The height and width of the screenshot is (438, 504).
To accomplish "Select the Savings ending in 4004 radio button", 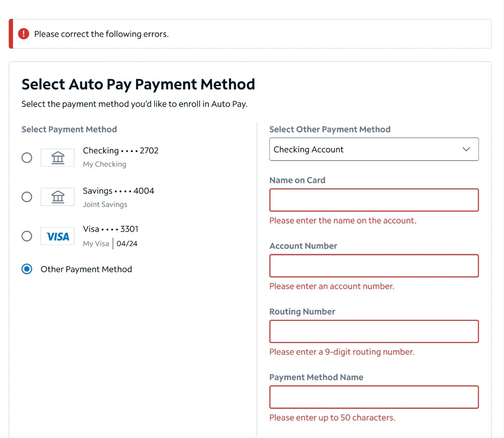I will click(26, 197).
